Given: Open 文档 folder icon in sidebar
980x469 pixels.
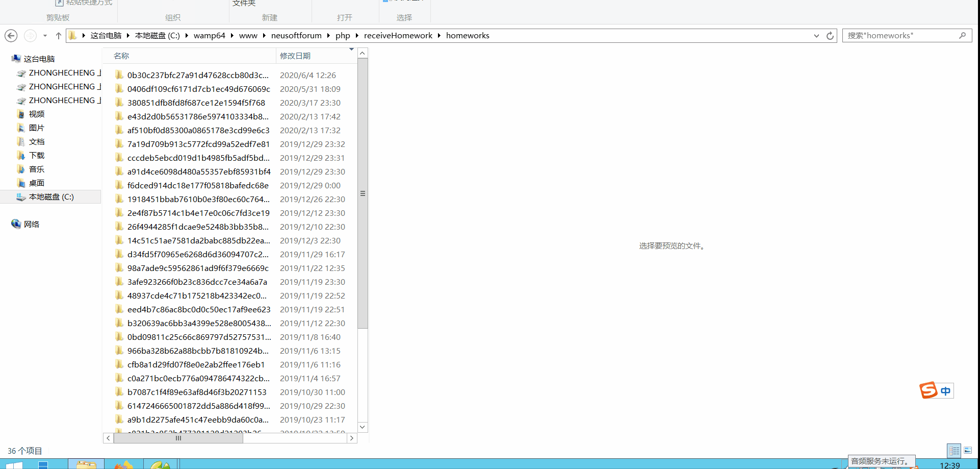Looking at the screenshot, I should click(21, 141).
